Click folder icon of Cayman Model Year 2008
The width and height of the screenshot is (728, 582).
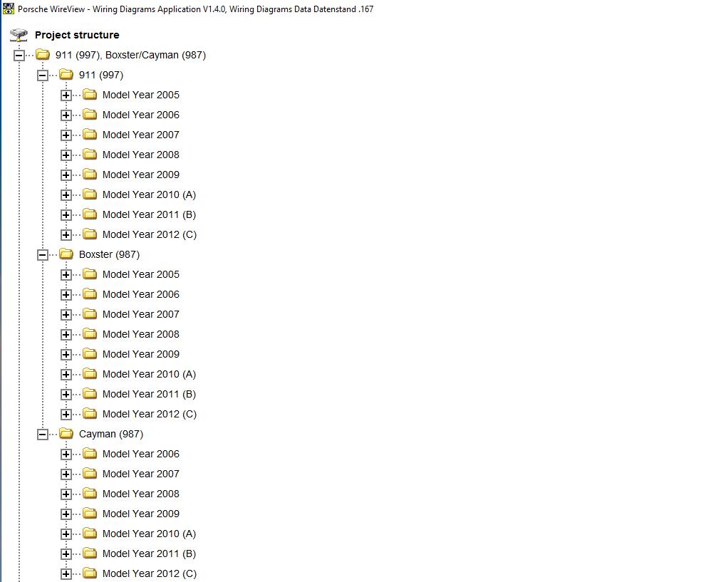point(90,494)
